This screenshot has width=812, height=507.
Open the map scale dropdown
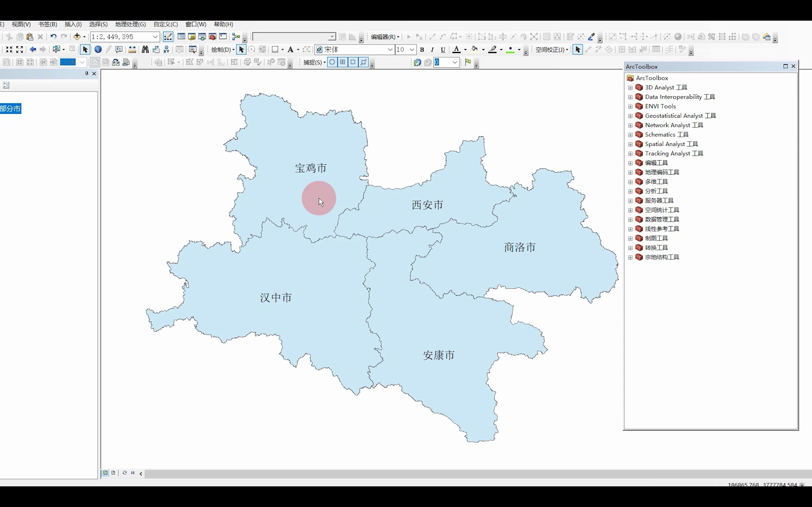coord(155,37)
